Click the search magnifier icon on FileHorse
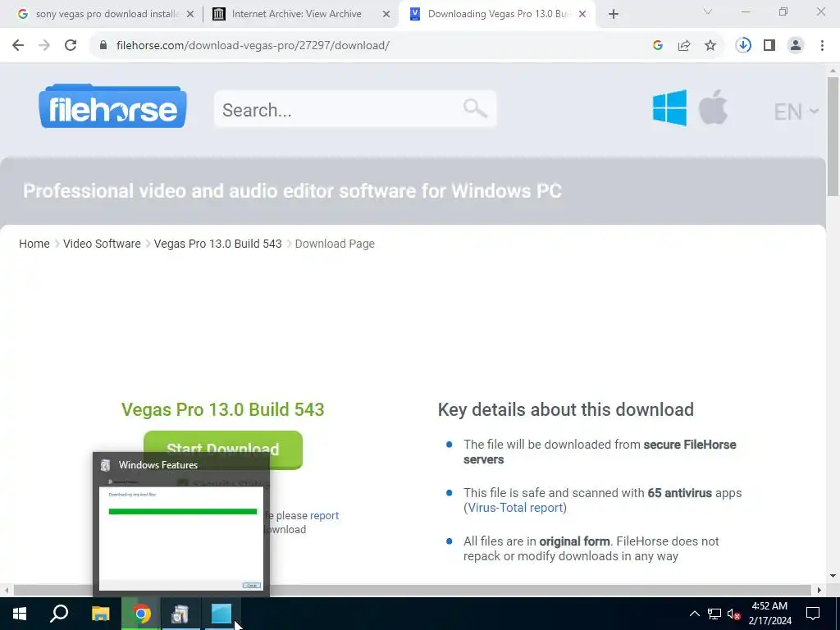 [475, 108]
